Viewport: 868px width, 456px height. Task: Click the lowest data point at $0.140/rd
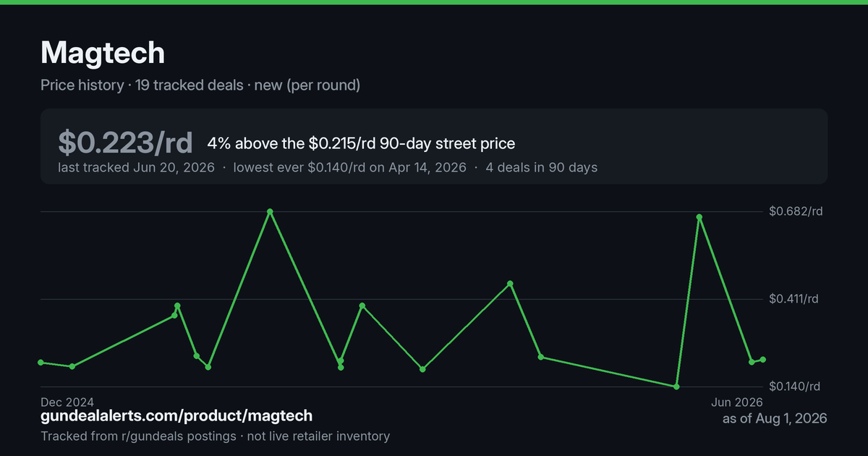tap(676, 387)
